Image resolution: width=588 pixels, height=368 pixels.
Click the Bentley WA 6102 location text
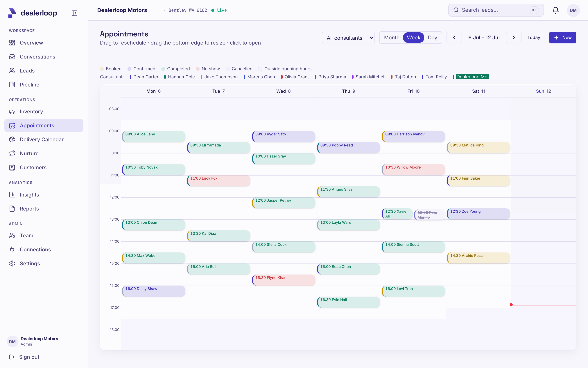(188, 10)
